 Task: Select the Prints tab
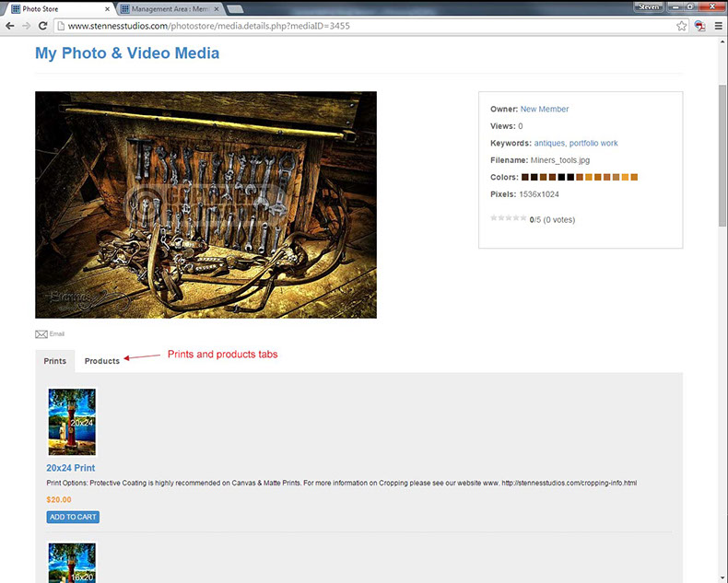[x=54, y=361]
